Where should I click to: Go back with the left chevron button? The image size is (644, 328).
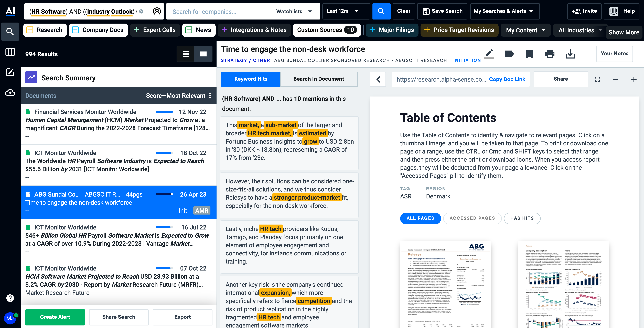pyautogui.click(x=378, y=79)
